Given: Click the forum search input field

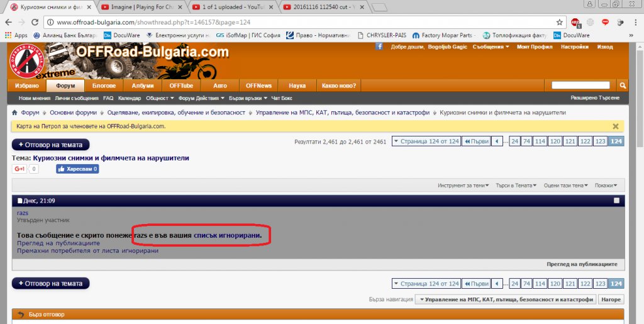Looking at the screenshot, I should 580,86.
